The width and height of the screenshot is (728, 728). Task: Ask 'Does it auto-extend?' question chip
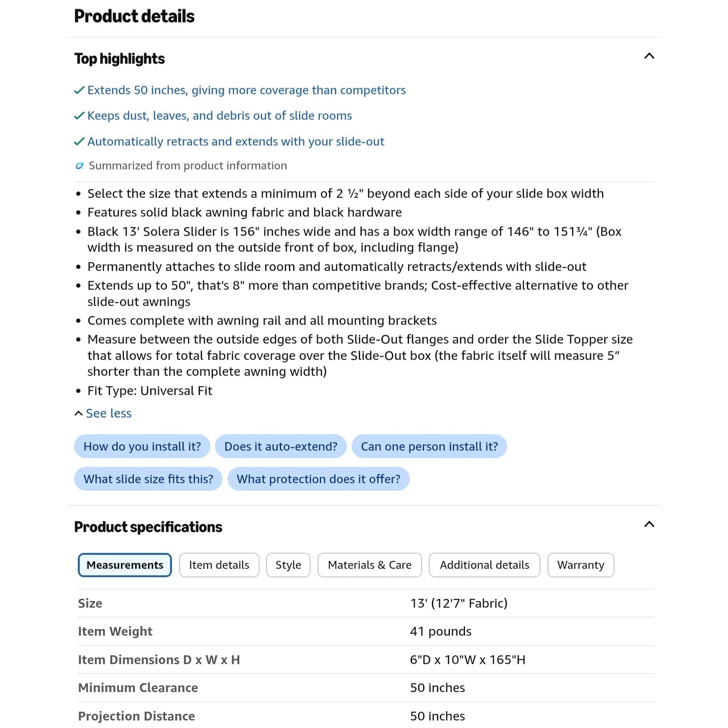pyautogui.click(x=281, y=446)
